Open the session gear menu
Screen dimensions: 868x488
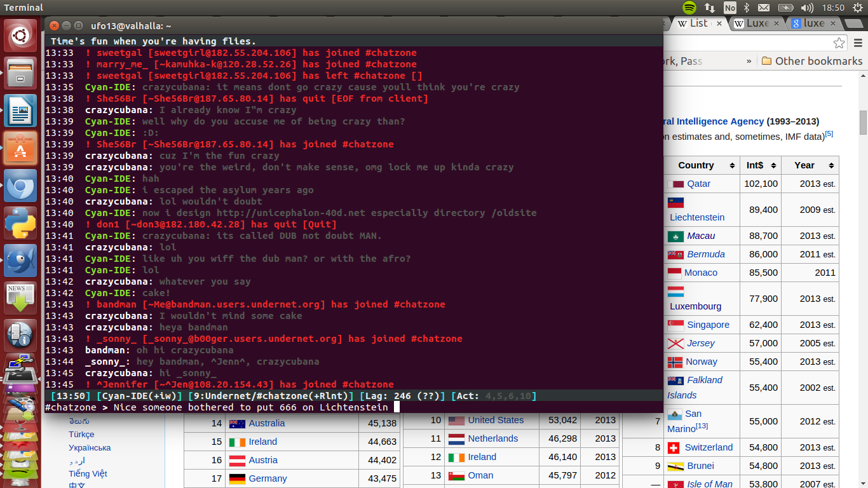857,8
